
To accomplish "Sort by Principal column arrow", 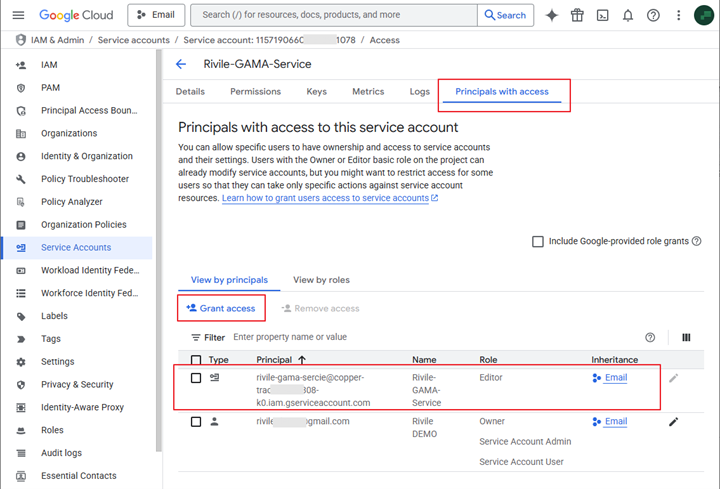I will pyautogui.click(x=302, y=360).
